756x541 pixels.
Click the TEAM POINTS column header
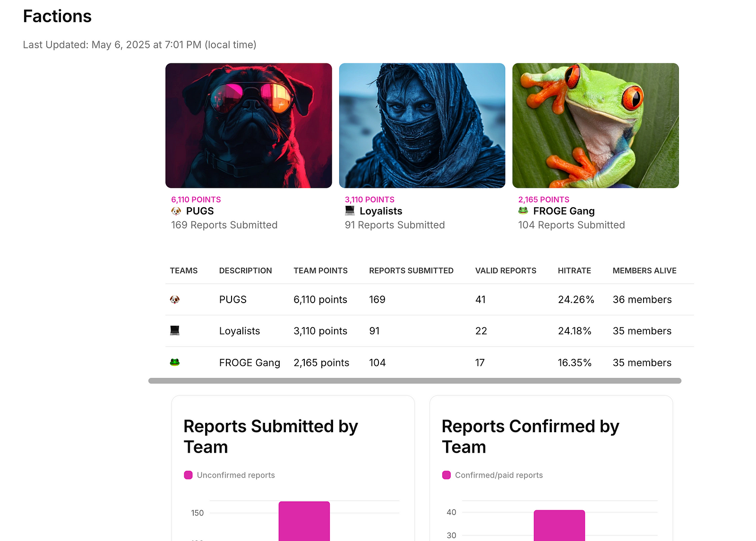320,270
